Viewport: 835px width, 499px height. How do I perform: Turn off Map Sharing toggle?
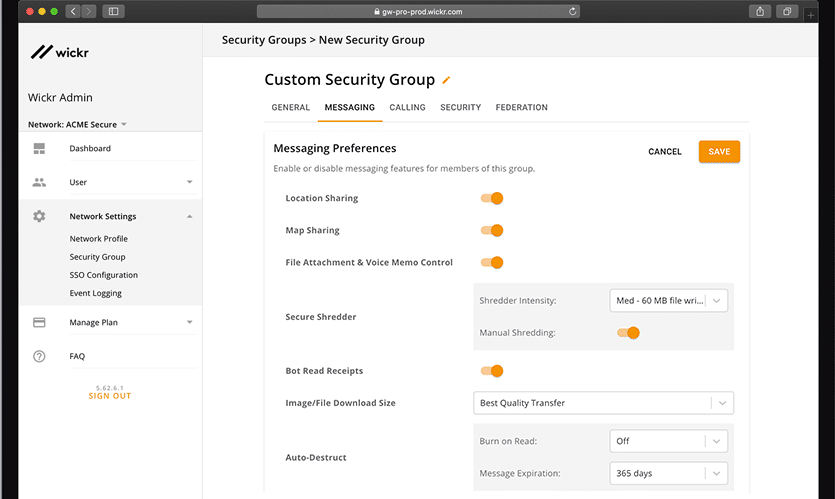tap(492, 230)
